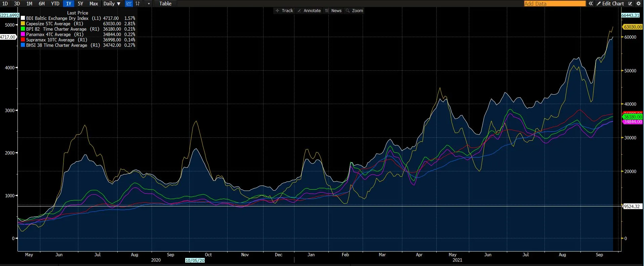Click legend last price 36998.00
This screenshot has width=644, height=266.
tap(112, 40)
